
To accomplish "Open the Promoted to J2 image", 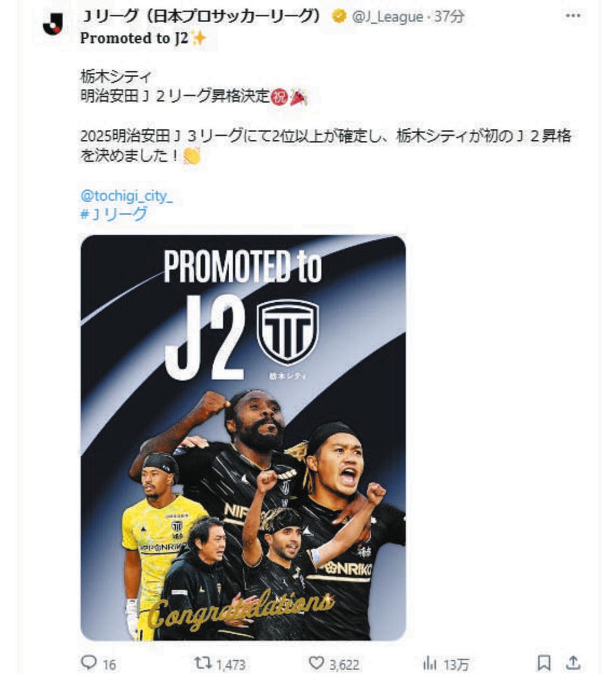I will tap(243, 438).
